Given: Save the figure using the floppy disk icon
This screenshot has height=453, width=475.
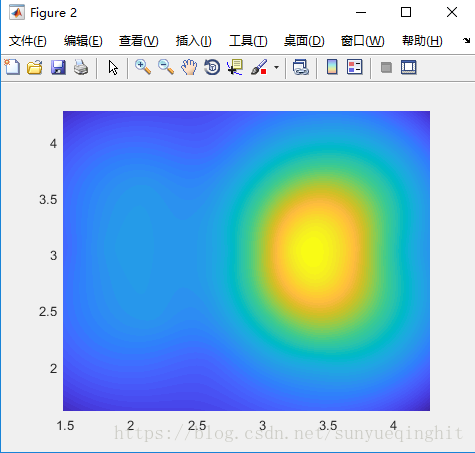Looking at the screenshot, I should coord(58,67).
